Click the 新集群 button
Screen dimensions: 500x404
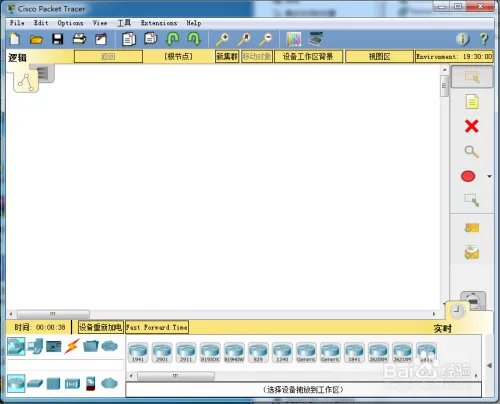click(x=227, y=56)
